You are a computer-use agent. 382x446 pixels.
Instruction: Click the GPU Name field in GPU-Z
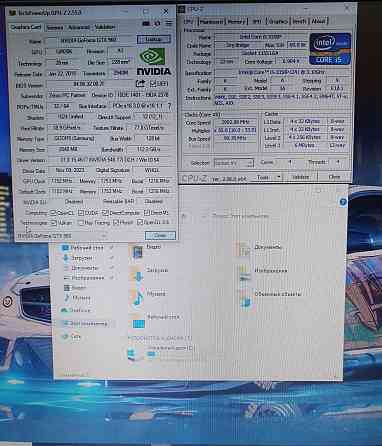89,40
